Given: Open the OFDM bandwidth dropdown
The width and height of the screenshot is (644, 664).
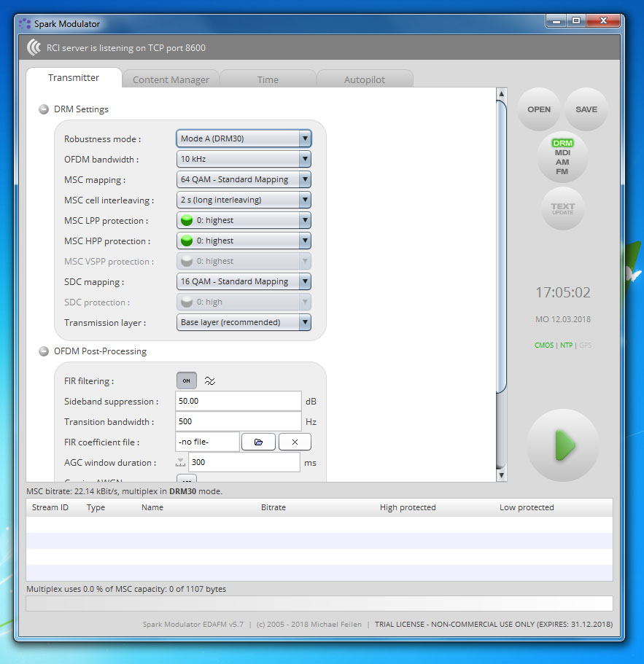Looking at the screenshot, I should 244,159.
